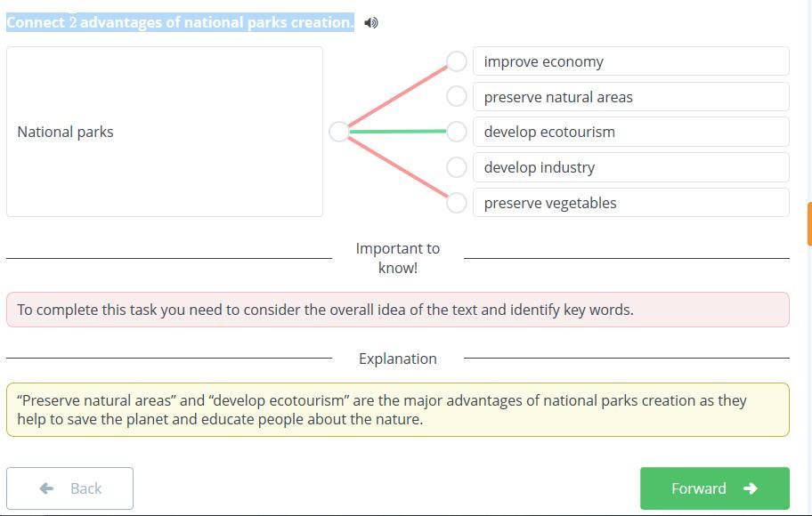Click the develop ecotourism answer box

pyautogui.click(x=630, y=132)
